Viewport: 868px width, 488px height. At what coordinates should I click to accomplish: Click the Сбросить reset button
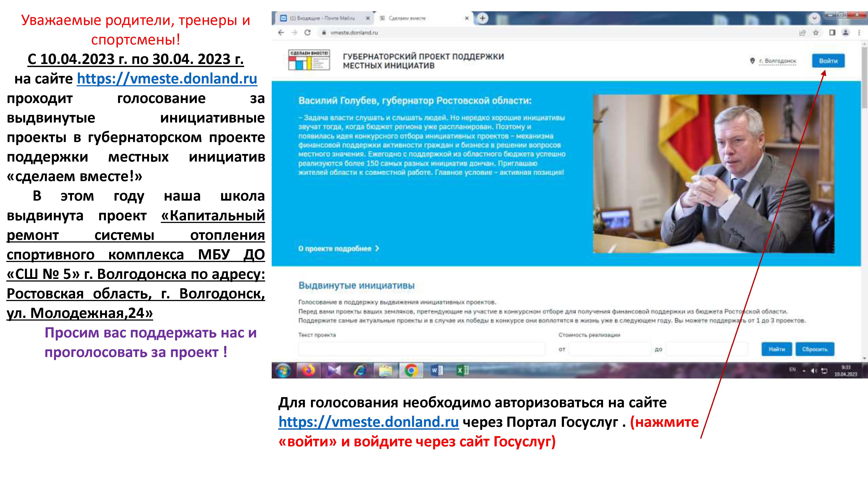(x=815, y=349)
